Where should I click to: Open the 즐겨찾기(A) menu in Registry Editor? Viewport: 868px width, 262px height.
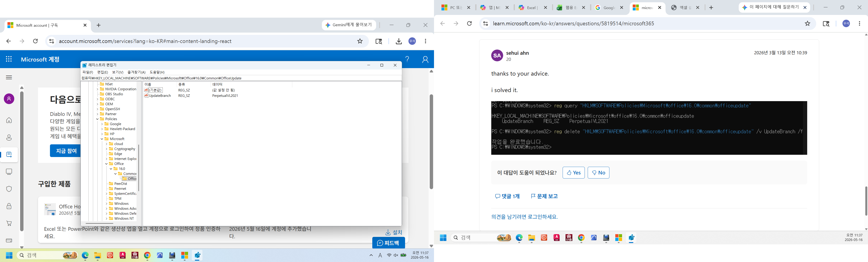point(137,72)
